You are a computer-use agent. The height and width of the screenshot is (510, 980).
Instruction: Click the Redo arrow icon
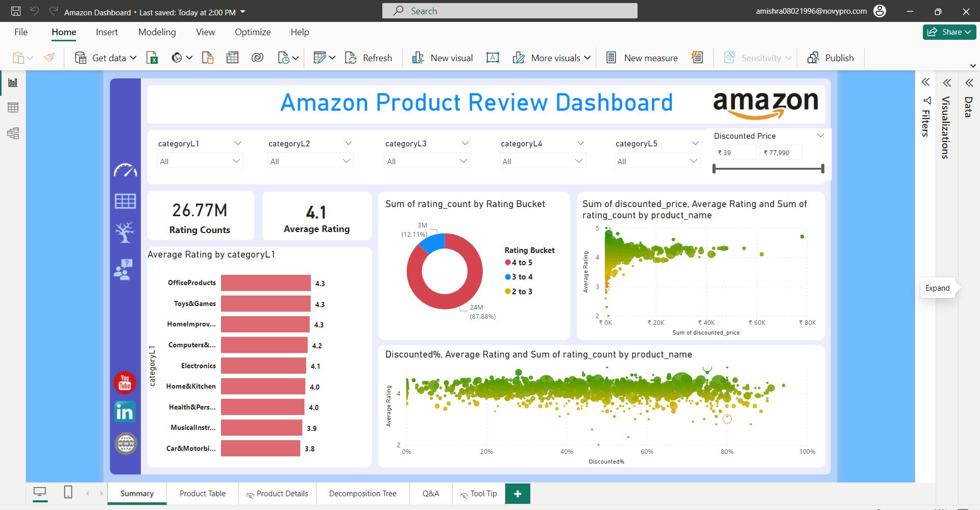[54, 11]
